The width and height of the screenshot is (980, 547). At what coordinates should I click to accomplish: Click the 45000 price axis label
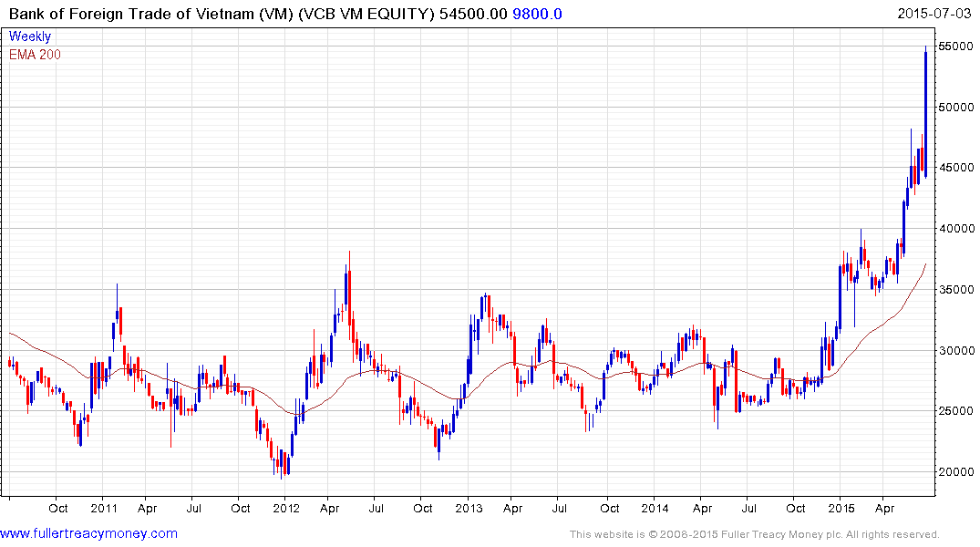coord(955,168)
